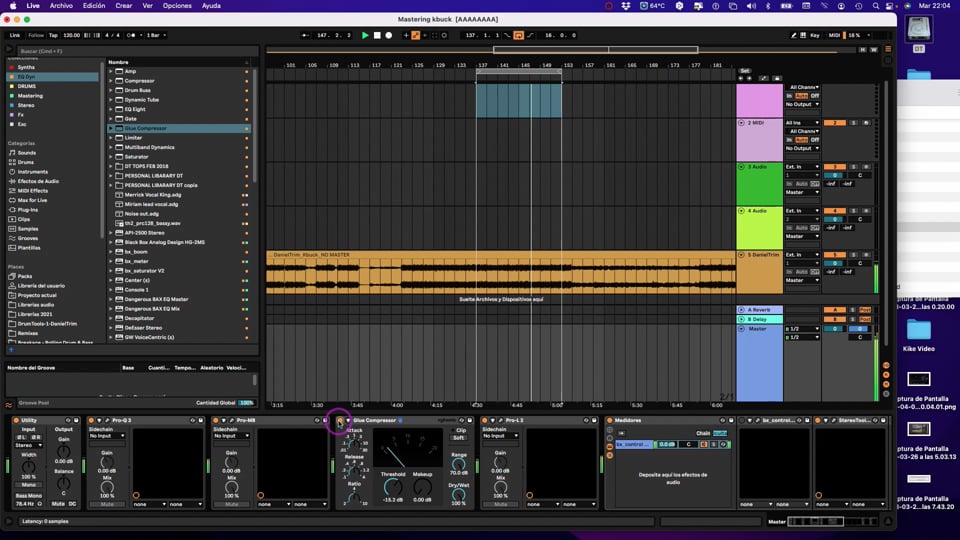This screenshot has height=540, width=960.
Task: Open Pro-MB plugin window with wrench
Action: pos(231,421)
